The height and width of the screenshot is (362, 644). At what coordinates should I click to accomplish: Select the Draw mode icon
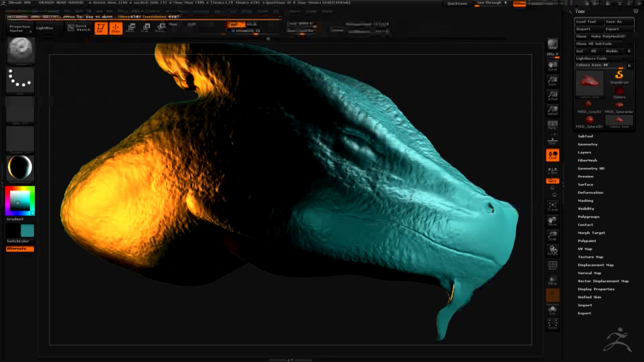116,28
